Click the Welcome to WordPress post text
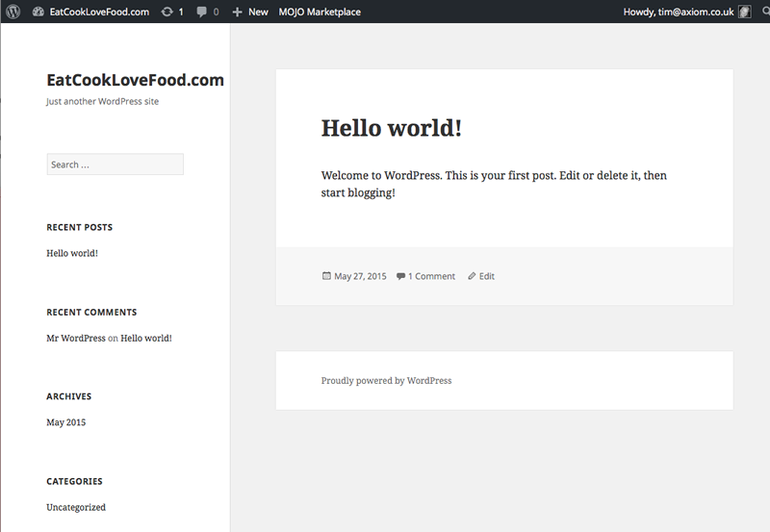The height and width of the screenshot is (532, 770). click(x=494, y=184)
